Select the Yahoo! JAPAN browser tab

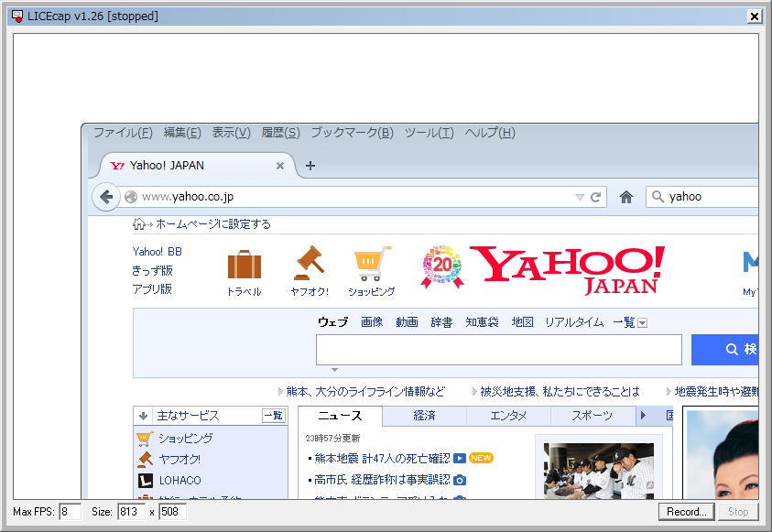tap(197, 166)
